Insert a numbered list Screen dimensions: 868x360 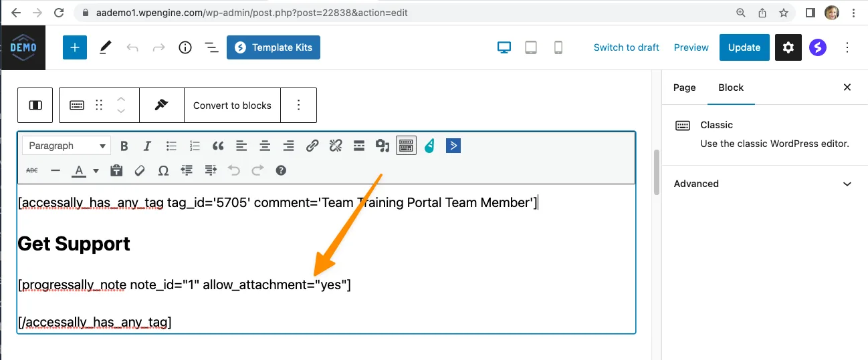click(195, 146)
